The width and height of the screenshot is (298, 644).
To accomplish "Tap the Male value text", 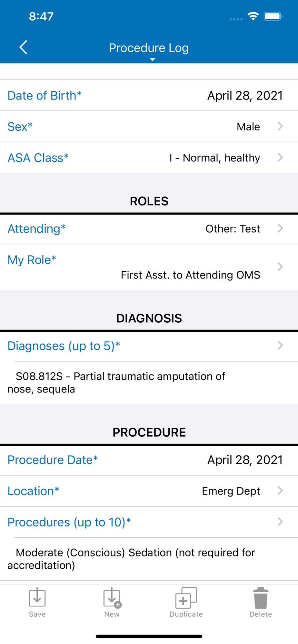I will click(248, 127).
